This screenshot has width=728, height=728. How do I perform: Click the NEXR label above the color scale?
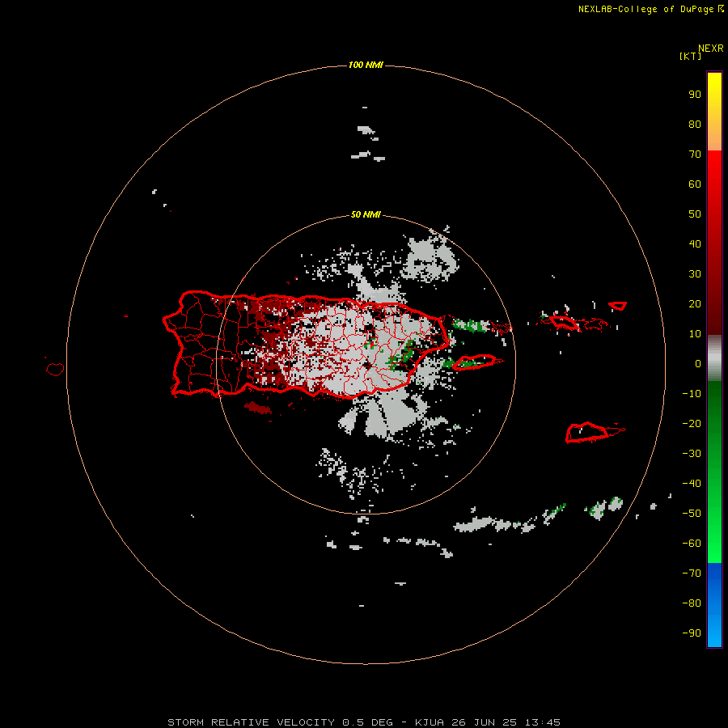click(x=711, y=49)
